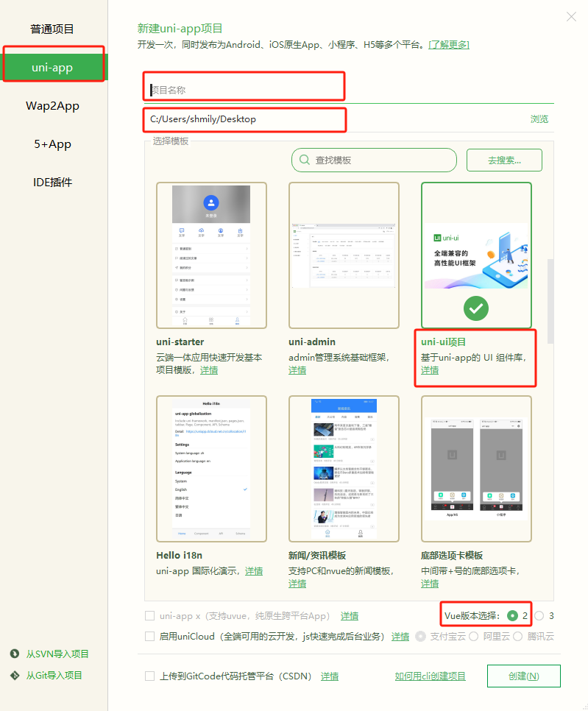Open 详情 link for GitCode upload

tap(330, 676)
